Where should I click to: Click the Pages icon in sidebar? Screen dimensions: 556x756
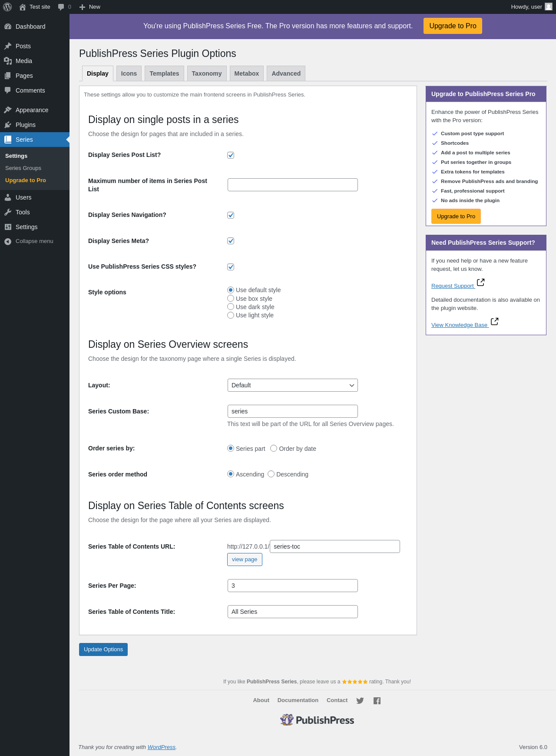pos(8,76)
